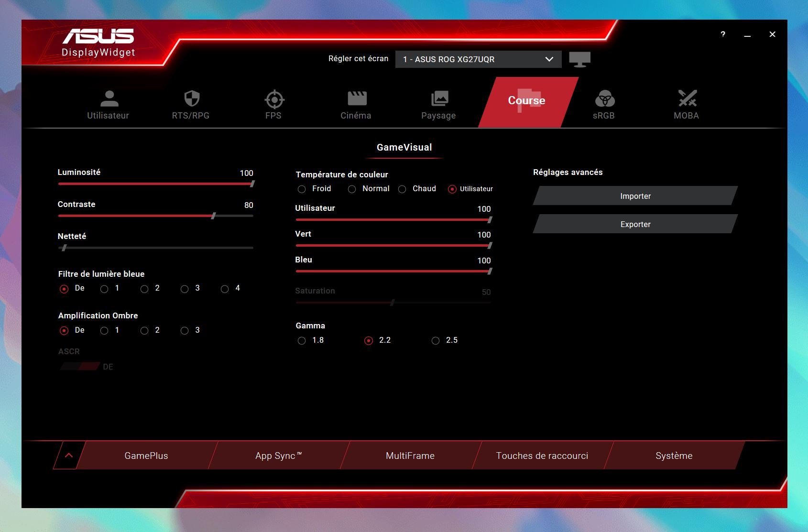Adjust the Bleu color slider
This screenshot has height=532, width=808.
pyautogui.click(x=394, y=271)
